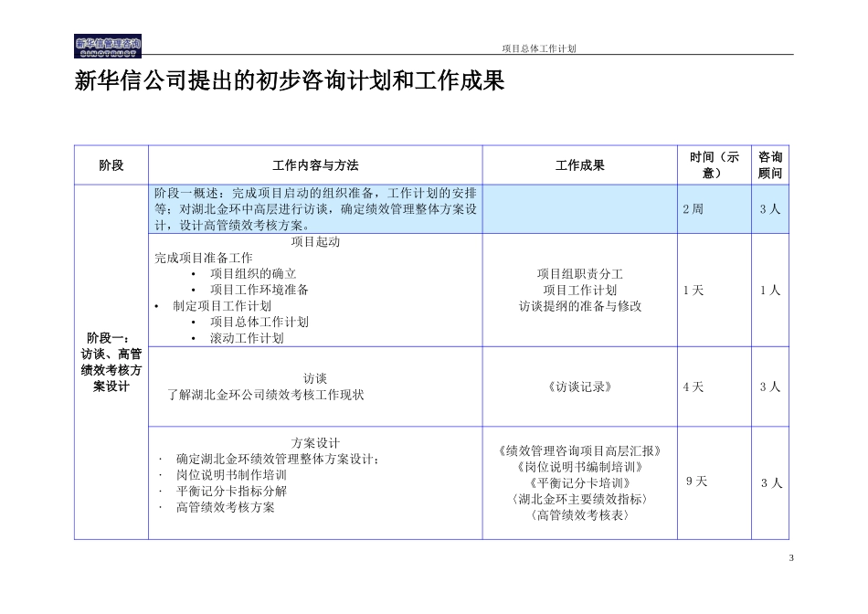The image size is (868, 614).
Task: Click the line 确定湖北金环绩效管理整体方案设计
Action: 278,460
